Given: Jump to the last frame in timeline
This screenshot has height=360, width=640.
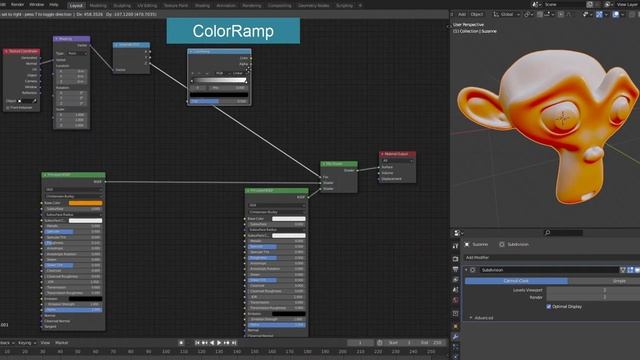Looking at the screenshot, I should pos(234,343).
